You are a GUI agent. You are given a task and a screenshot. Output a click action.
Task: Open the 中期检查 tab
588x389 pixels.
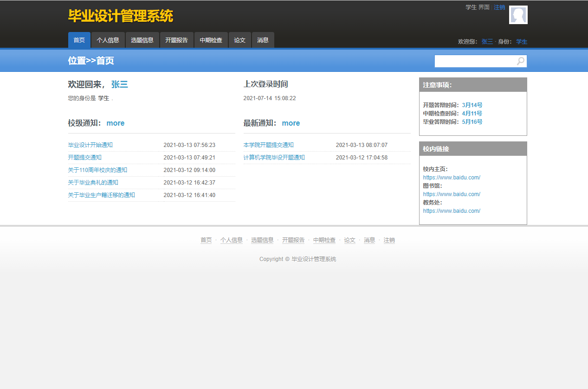(211, 40)
